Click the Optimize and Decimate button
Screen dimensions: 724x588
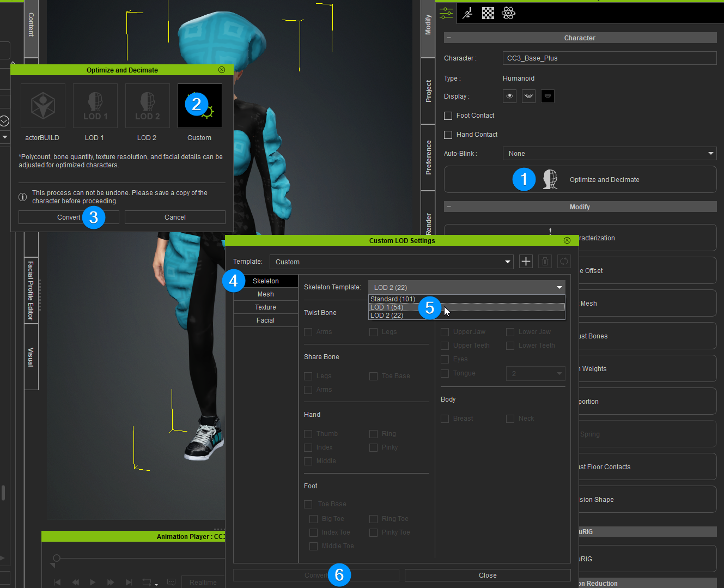pyautogui.click(x=580, y=179)
